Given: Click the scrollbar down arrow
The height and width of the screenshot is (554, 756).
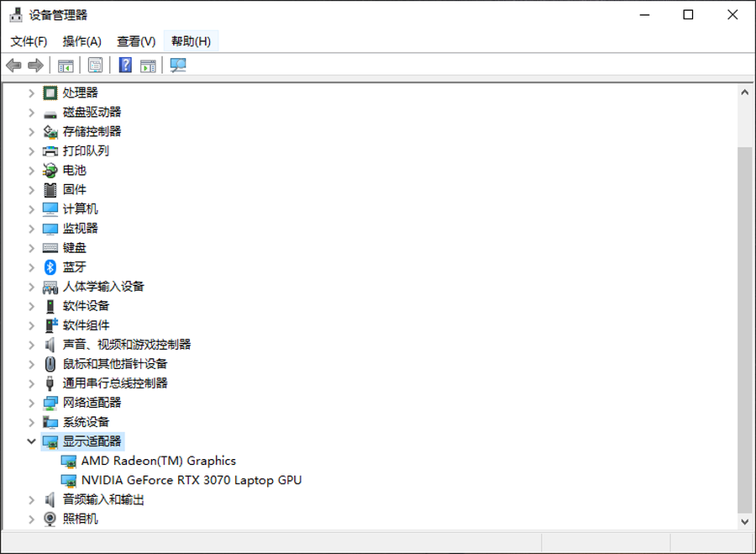Looking at the screenshot, I should pyautogui.click(x=744, y=522).
